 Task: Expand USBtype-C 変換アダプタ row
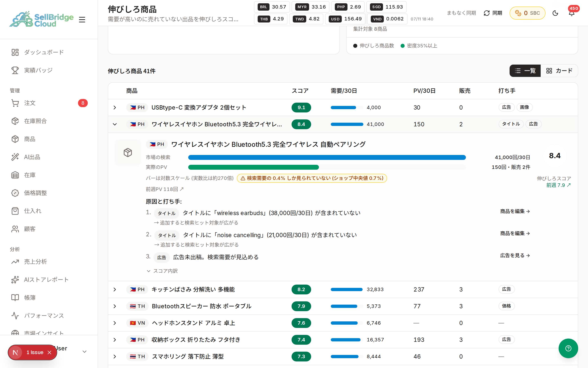click(x=115, y=108)
